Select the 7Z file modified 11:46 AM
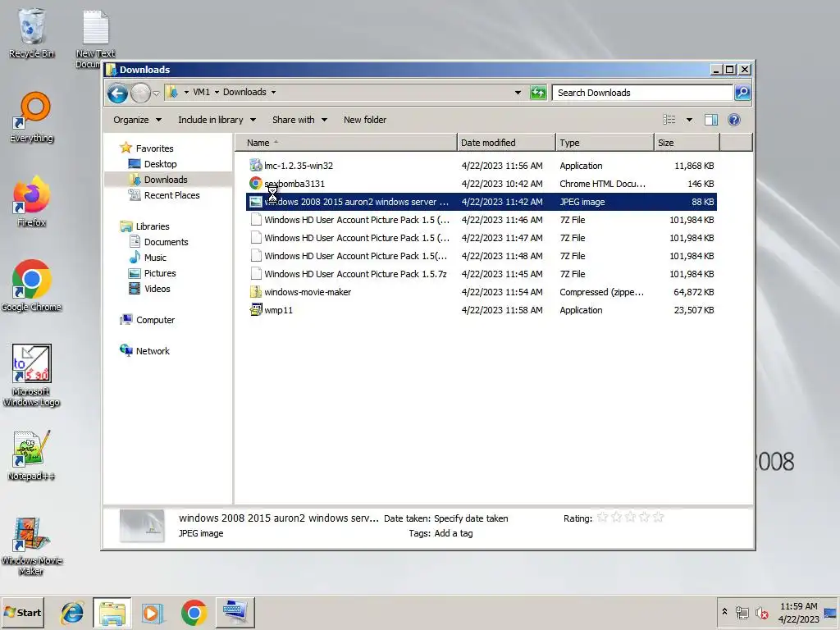The width and height of the screenshot is (840, 630). tap(481, 220)
